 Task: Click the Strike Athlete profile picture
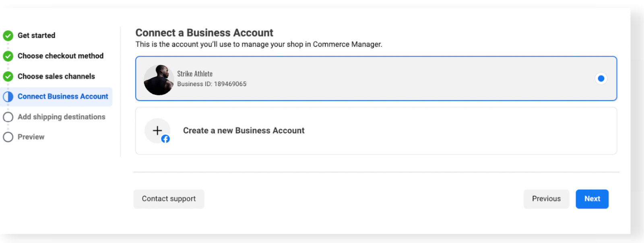[x=159, y=80]
